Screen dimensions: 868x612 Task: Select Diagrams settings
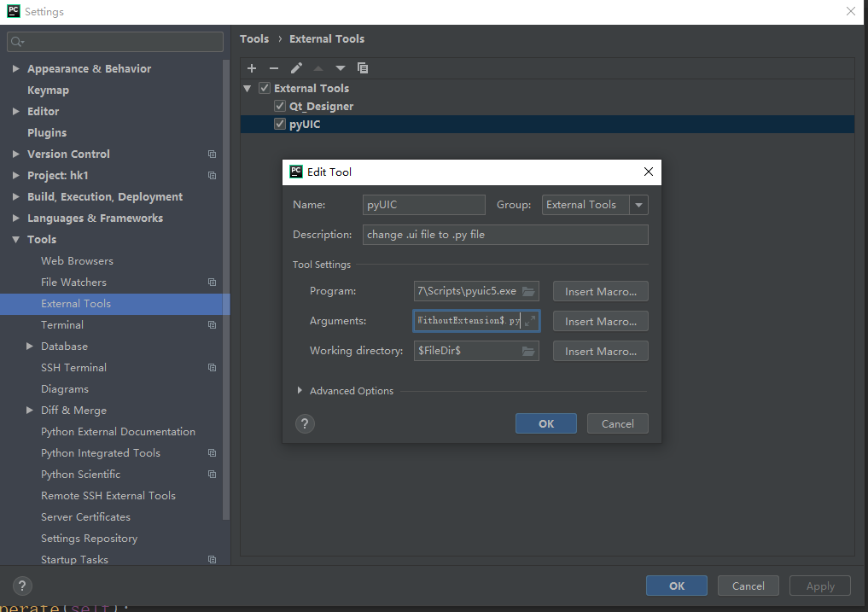tap(64, 389)
